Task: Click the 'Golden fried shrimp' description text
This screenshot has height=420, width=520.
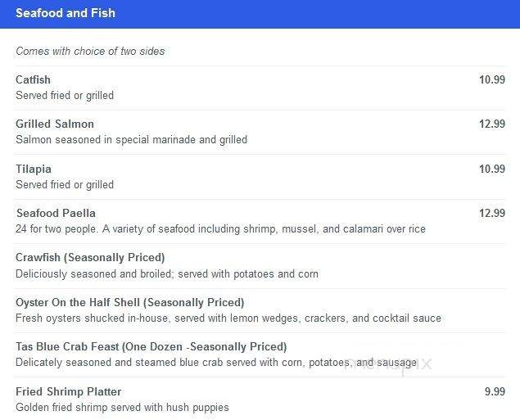Action: pos(122,407)
